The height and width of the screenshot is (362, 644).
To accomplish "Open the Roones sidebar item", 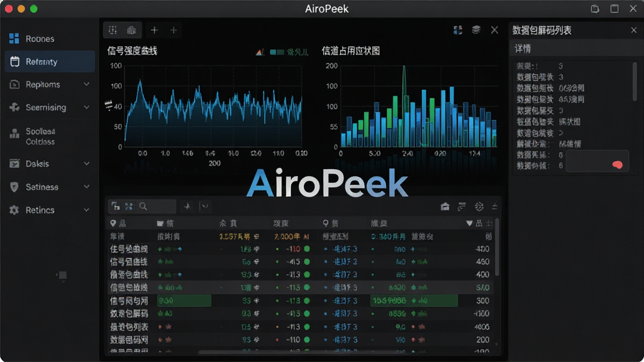I will click(x=49, y=38).
